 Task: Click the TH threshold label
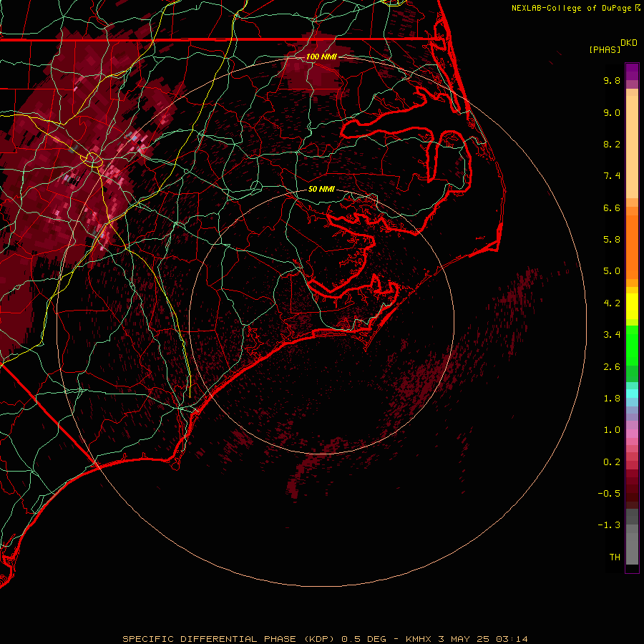615,557
